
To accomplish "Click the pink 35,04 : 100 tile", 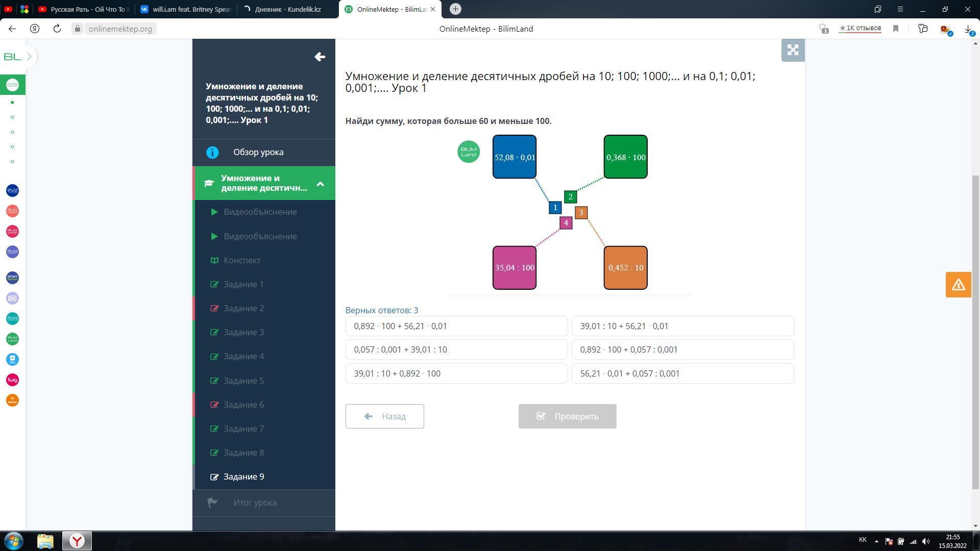I will 514,268.
